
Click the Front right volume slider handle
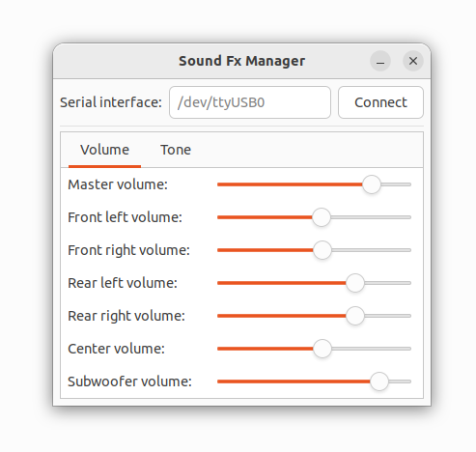click(x=322, y=250)
